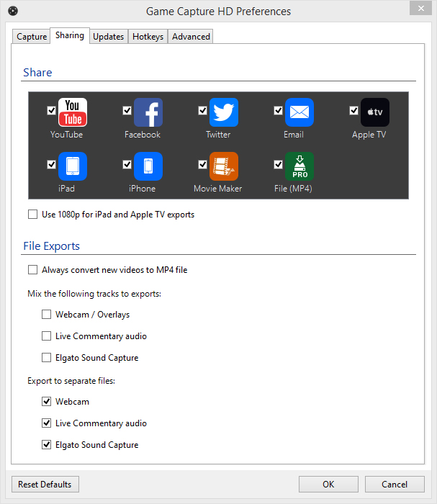
Task: Click the Facebook share icon
Action: pos(148,112)
